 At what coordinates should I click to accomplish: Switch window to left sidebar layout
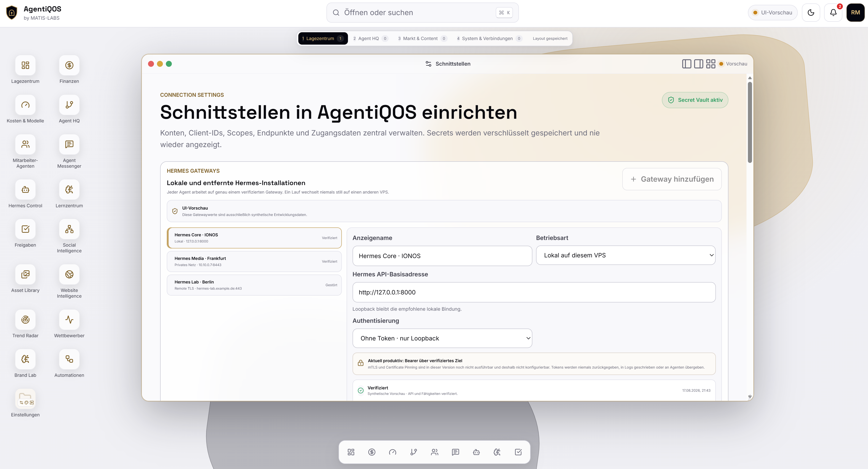(686, 64)
